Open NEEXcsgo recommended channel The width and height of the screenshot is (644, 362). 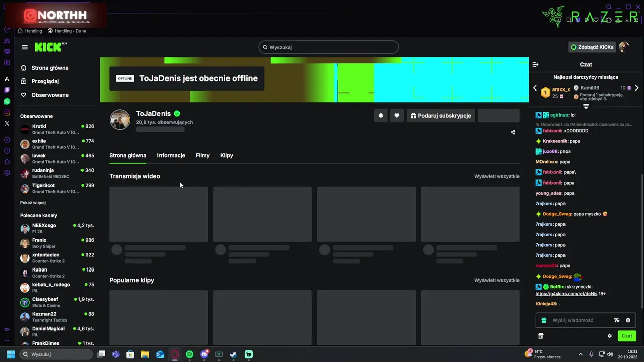pyautogui.click(x=57, y=228)
